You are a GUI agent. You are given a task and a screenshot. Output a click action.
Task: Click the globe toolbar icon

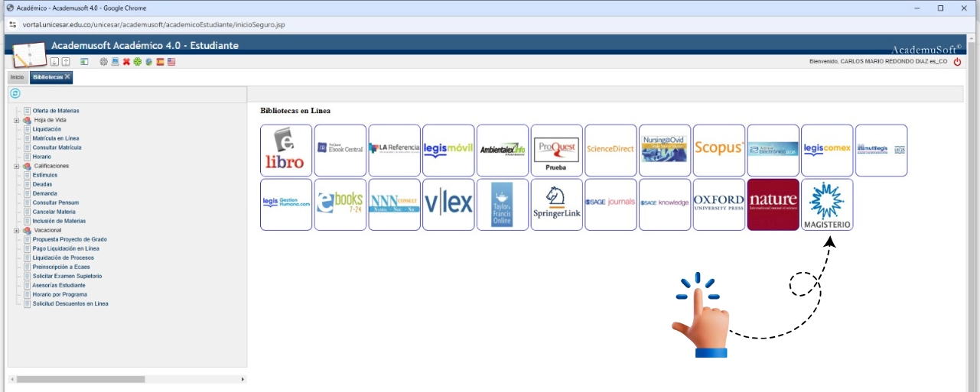[x=149, y=62]
